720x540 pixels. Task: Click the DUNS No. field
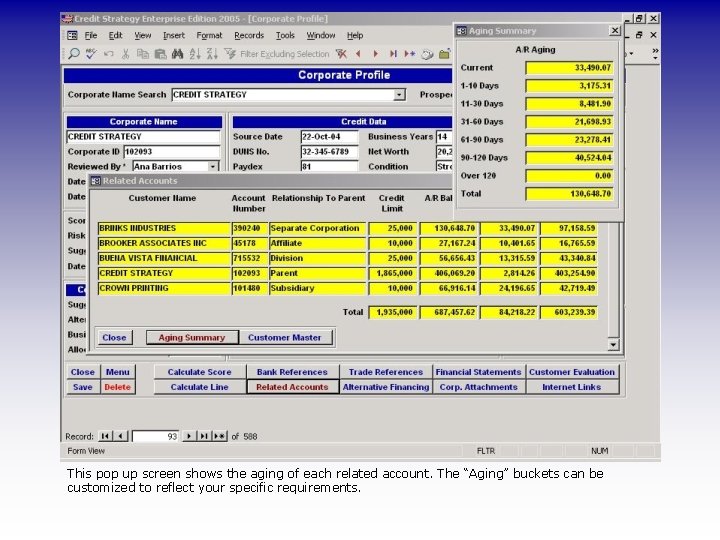pyautogui.click(x=329, y=152)
